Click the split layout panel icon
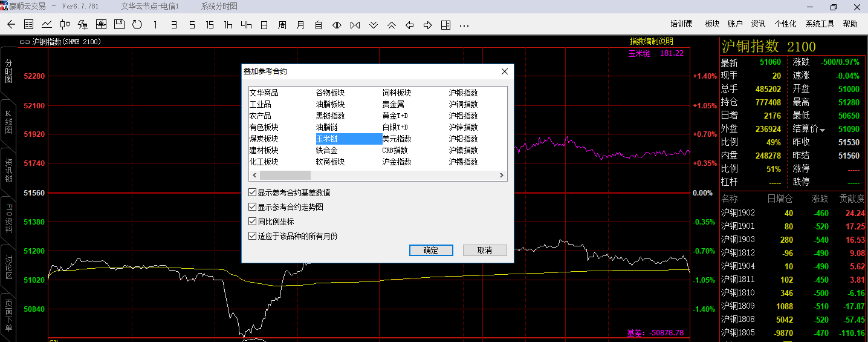The image size is (868, 342). (x=445, y=25)
